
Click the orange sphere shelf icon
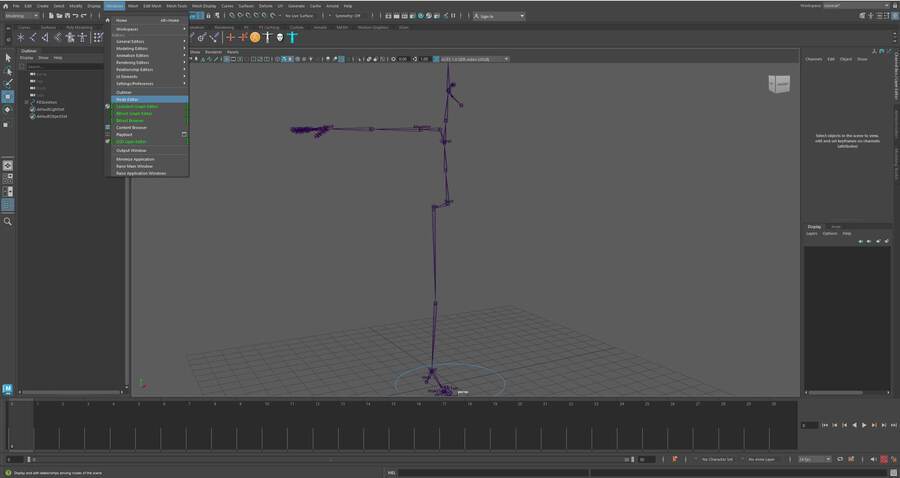pos(255,37)
